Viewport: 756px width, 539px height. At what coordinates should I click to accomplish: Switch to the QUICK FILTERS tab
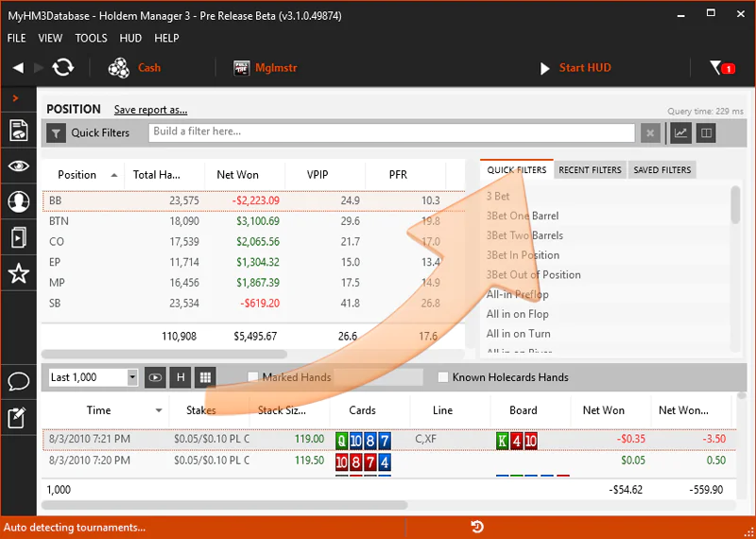[516, 170]
